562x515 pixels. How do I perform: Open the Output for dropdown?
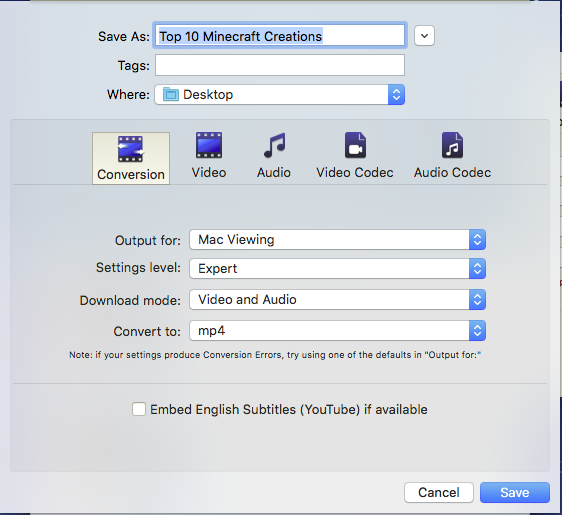point(338,239)
